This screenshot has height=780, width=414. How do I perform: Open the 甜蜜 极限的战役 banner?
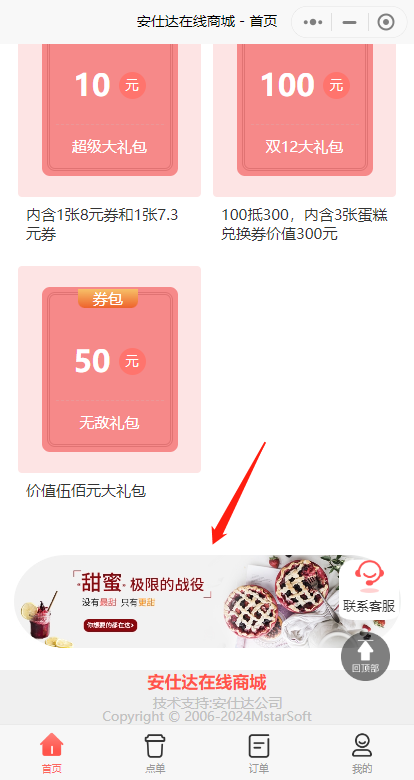(207, 601)
